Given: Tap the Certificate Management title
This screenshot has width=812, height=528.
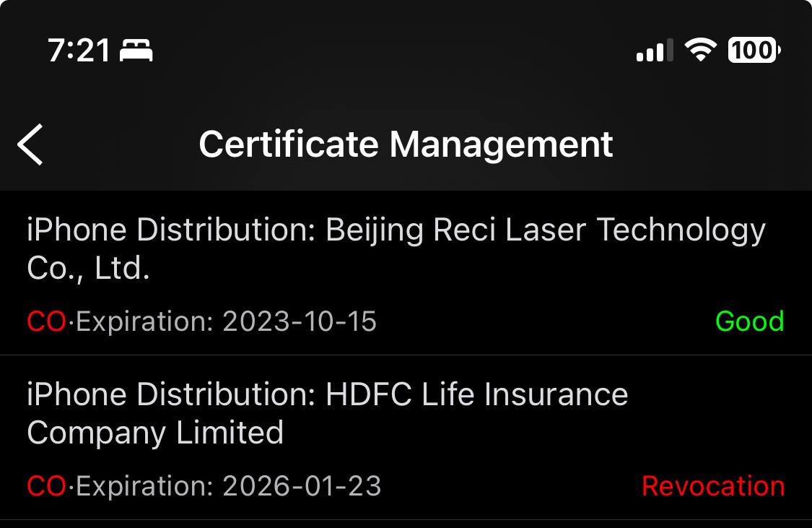Looking at the screenshot, I should pos(406,144).
